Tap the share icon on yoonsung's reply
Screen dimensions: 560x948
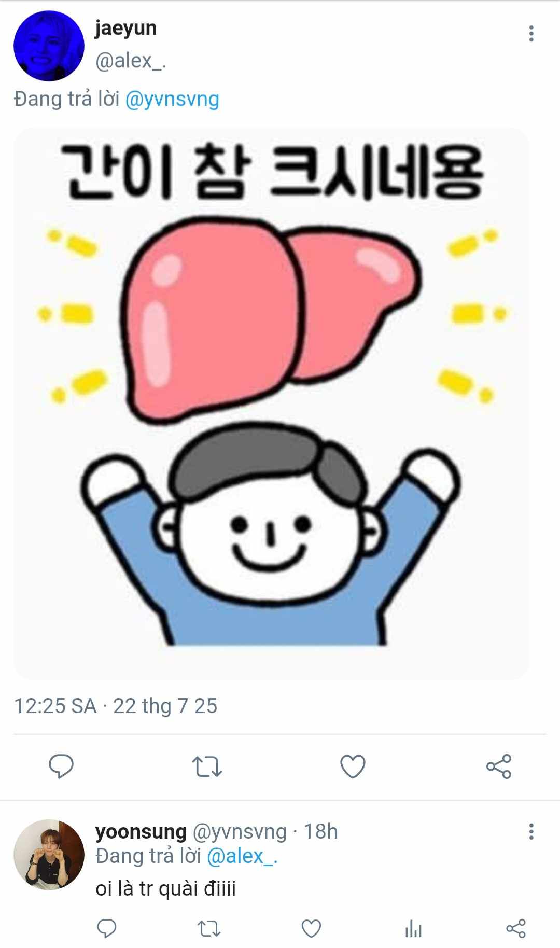[515, 928]
